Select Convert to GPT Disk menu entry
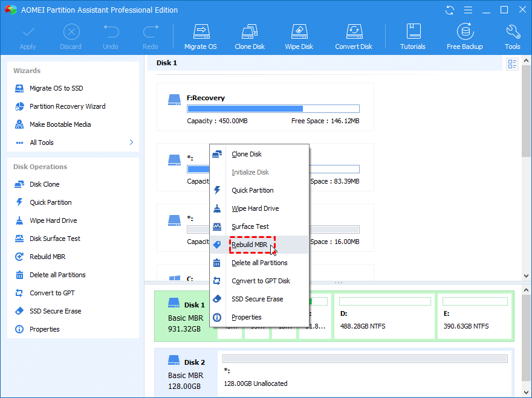 [x=261, y=281]
